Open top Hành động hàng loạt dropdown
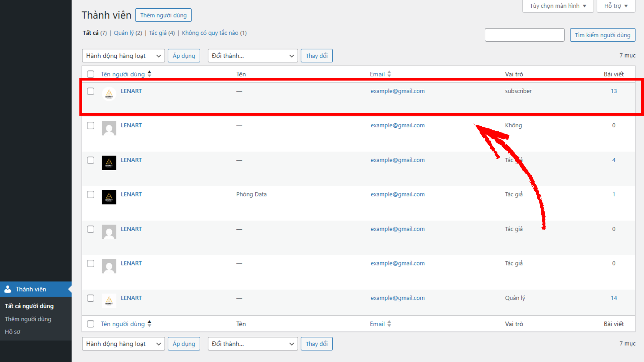644x362 pixels. [x=123, y=56]
